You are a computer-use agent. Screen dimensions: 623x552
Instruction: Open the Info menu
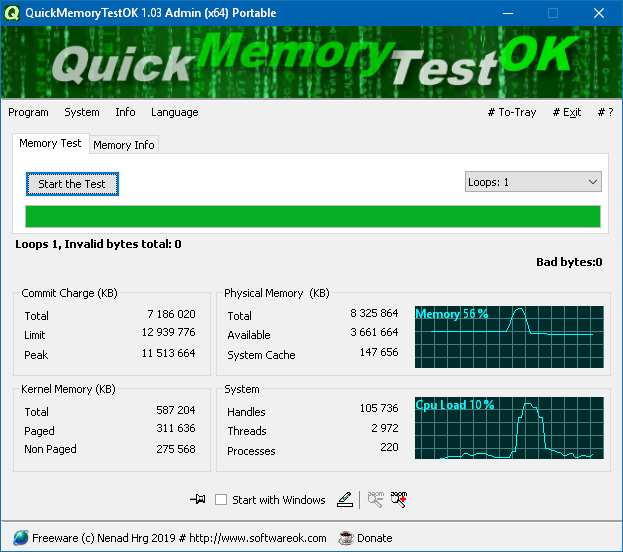coord(125,112)
